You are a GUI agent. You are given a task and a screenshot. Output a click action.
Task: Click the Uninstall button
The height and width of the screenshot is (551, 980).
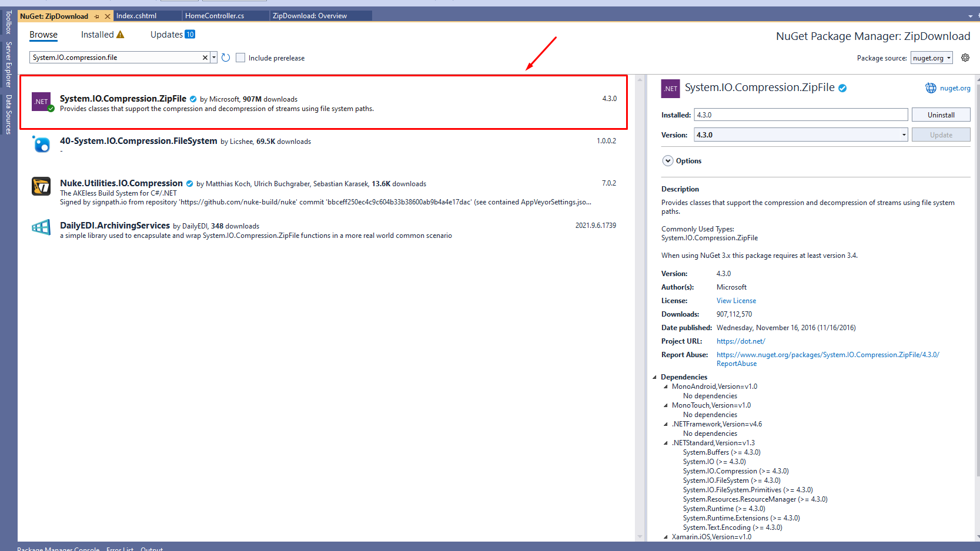941,115
